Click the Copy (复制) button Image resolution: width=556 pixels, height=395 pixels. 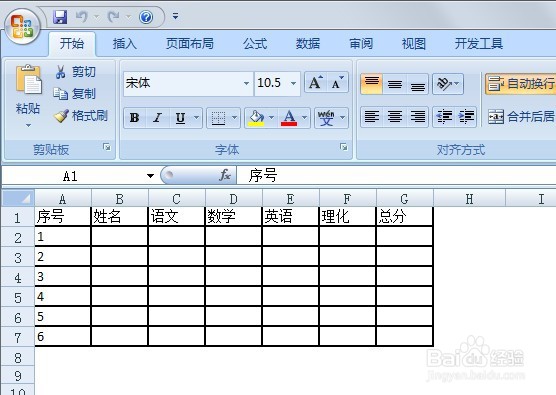74,94
